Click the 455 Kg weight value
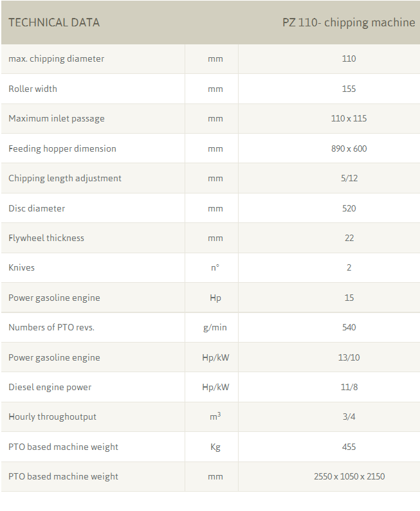Screen dimensions: 420x511 point(349,447)
